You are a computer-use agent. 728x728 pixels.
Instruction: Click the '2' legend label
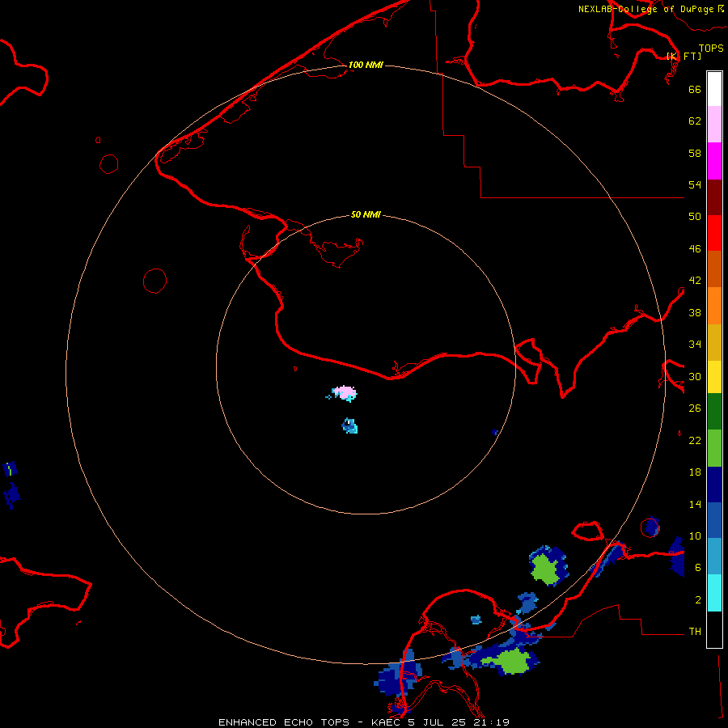698,600
